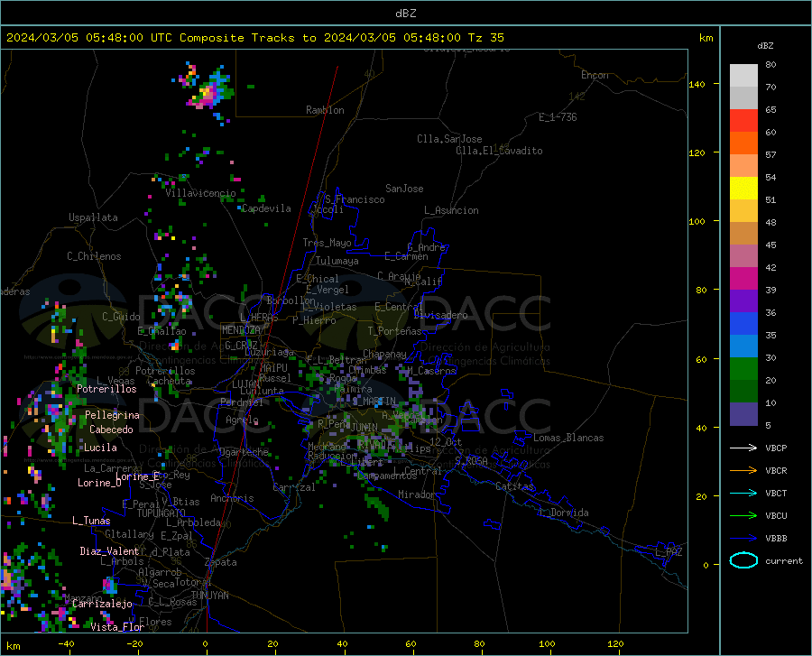Image resolution: width=812 pixels, height=656 pixels.
Task: Click the 'Ramblon' place label
Action: click(325, 110)
